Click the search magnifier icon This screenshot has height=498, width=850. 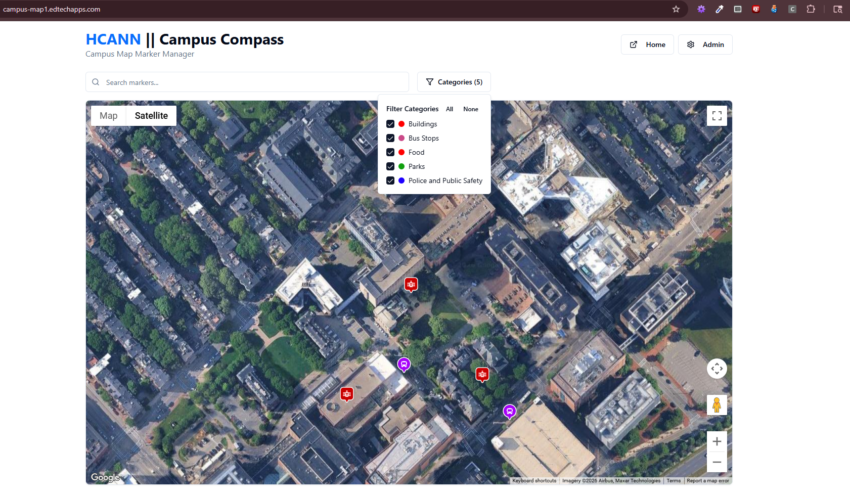96,82
